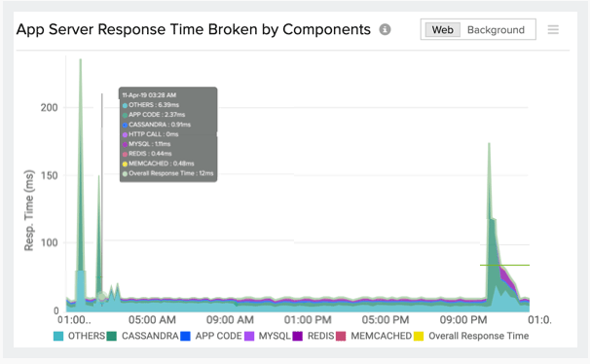
Task: Click the peak of the 09:00 PM spike
Action: pos(489,144)
